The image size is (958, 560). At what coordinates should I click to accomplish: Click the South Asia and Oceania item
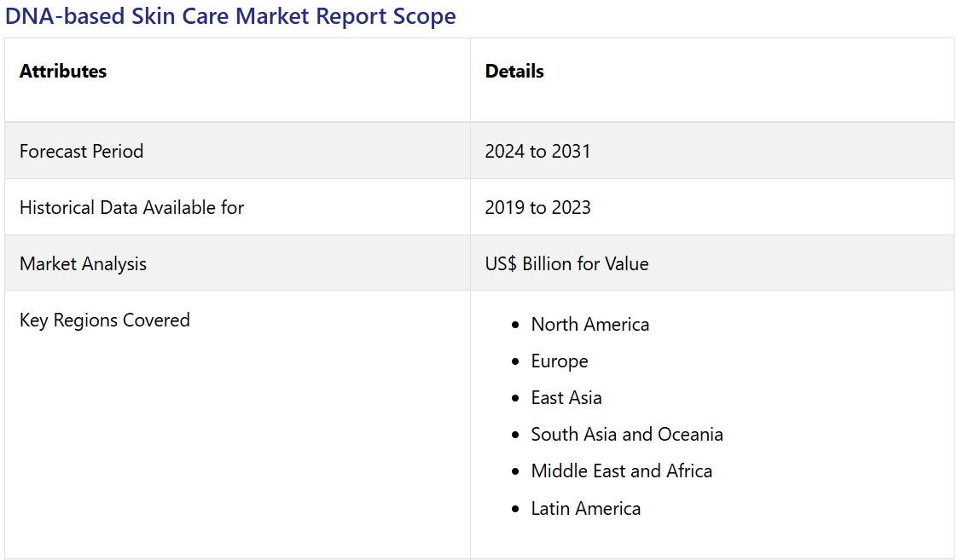[x=627, y=435]
